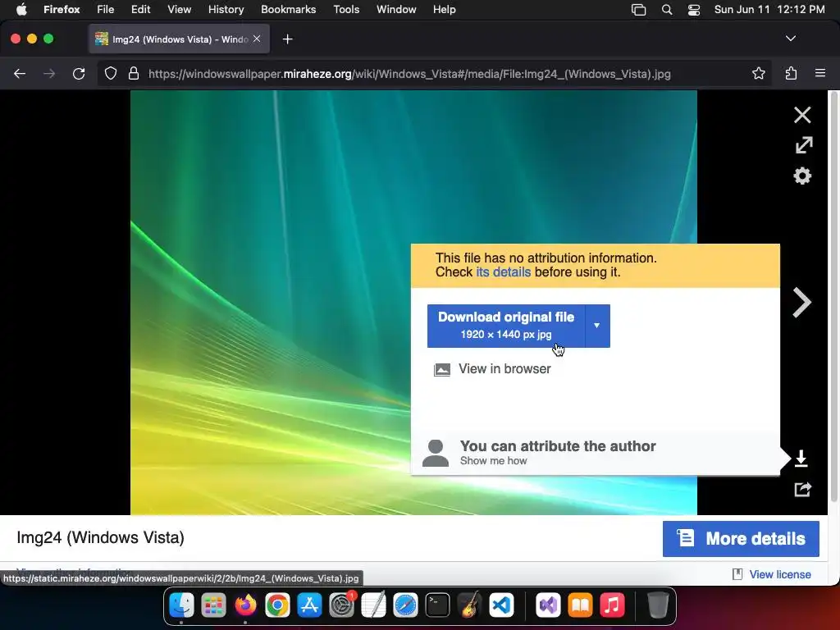Screen dimensions: 840x630
Task: Expand the download size options dropdown arrow
Action: (597, 326)
